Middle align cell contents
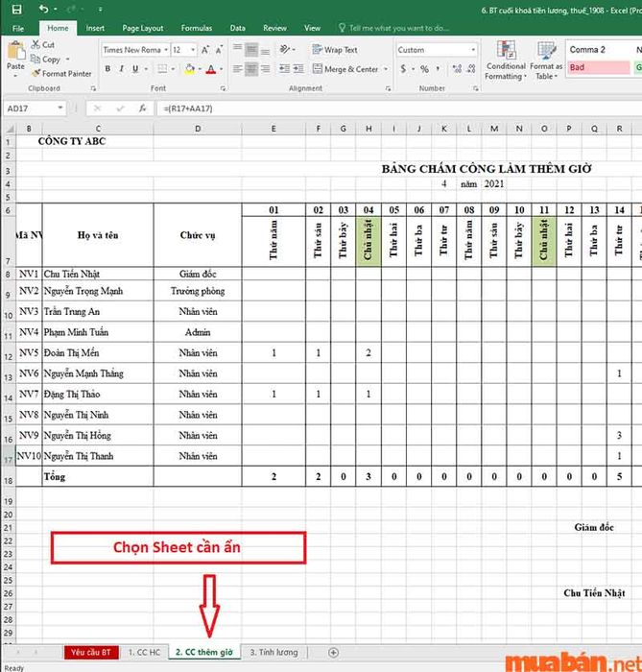 [251, 50]
